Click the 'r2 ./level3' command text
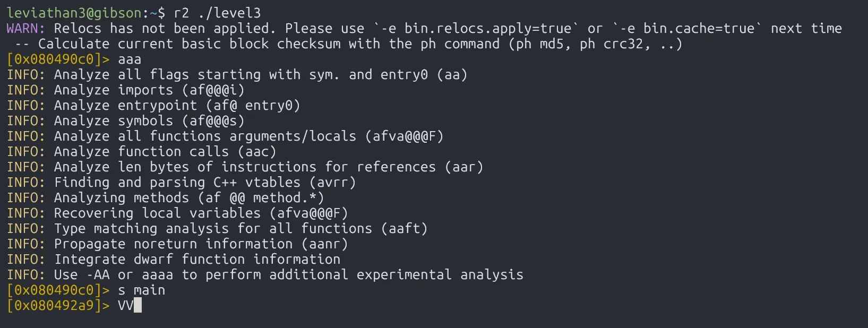Screen dimensions: 868x328 tap(217, 13)
